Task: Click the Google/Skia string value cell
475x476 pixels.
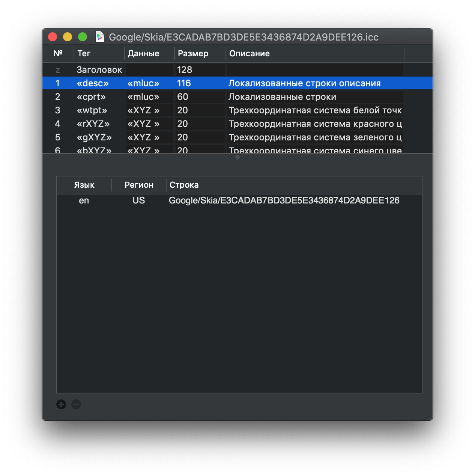Action: (x=284, y=200)
